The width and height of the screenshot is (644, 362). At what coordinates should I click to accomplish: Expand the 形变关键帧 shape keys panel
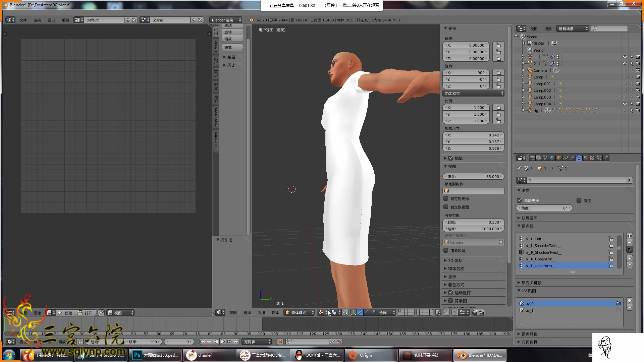531,283
